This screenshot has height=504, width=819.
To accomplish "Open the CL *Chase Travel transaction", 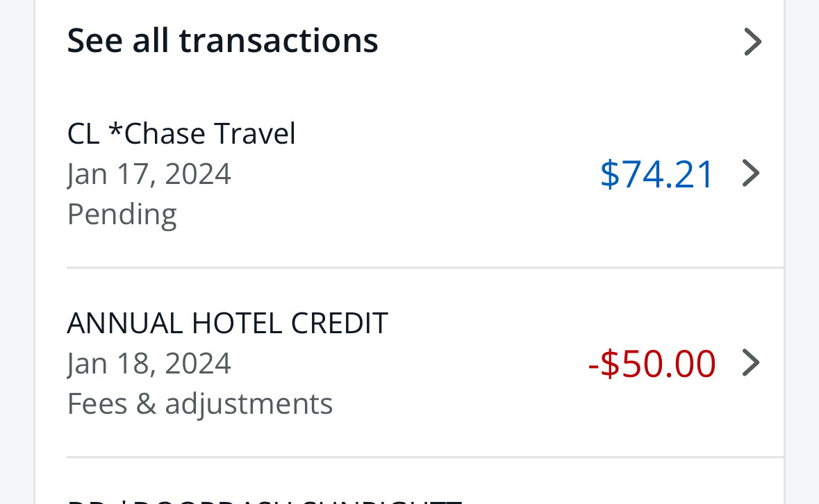I will pos(181,133).
